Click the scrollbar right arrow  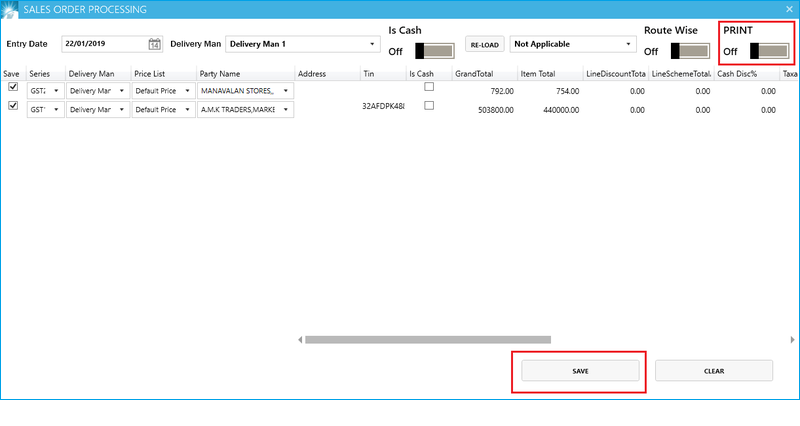point(792,340)
